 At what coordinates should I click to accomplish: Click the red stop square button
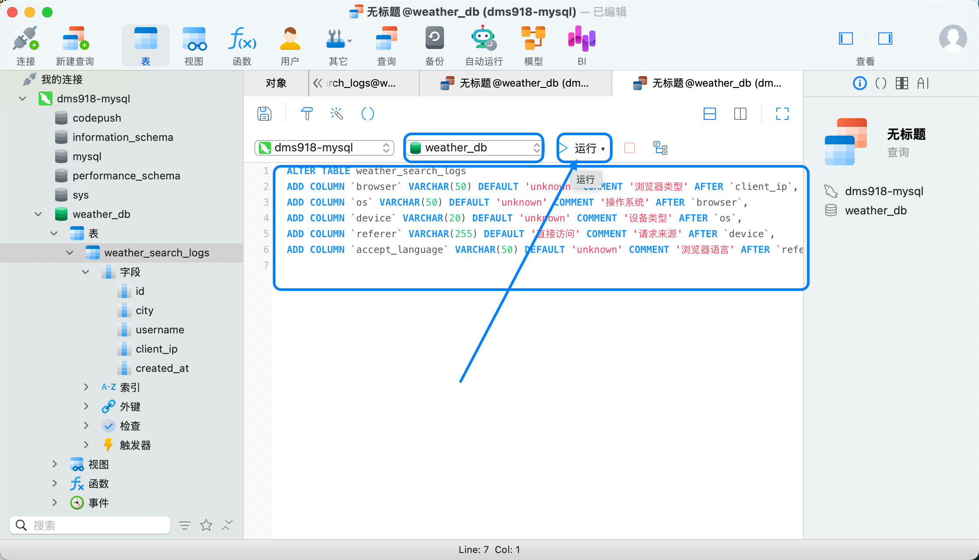[x=629, y=148]
